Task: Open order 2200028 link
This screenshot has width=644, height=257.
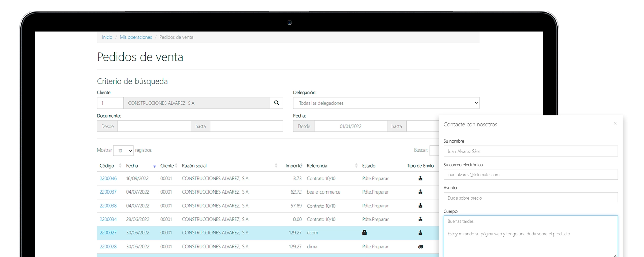Action: point(108,246)
